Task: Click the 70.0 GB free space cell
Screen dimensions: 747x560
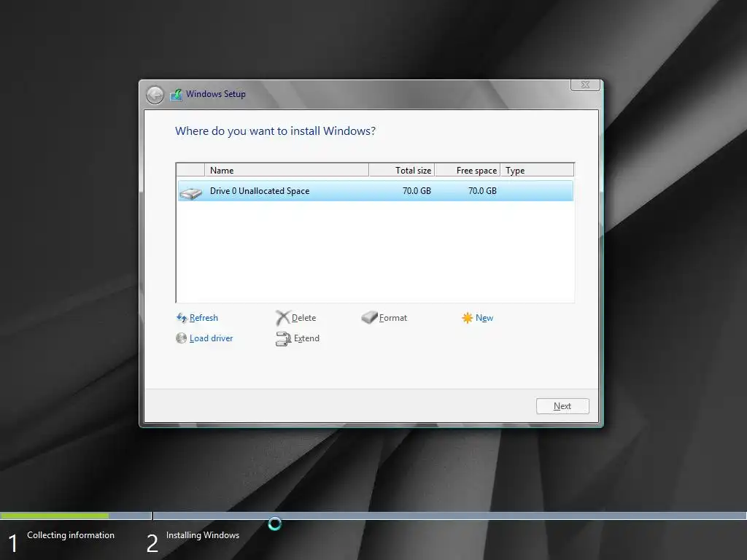Action: (482, 191)
